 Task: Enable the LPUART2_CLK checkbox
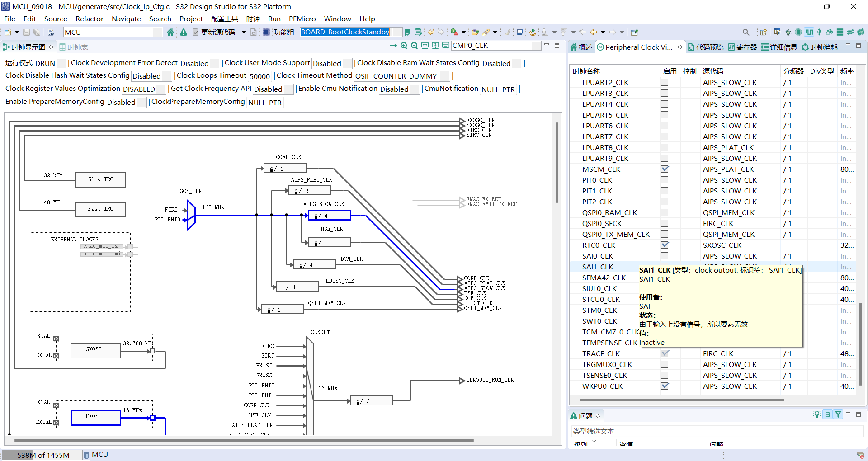coord(665,82)
